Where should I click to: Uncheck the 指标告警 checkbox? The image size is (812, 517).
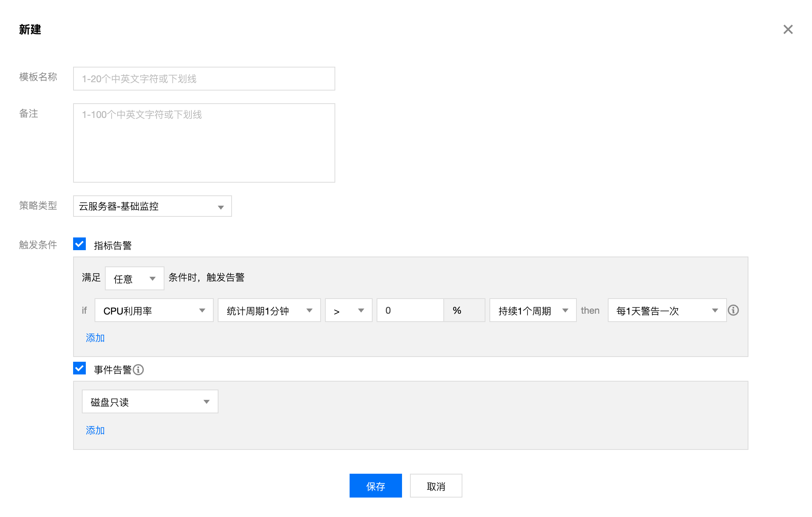click(x=79, y=244)
